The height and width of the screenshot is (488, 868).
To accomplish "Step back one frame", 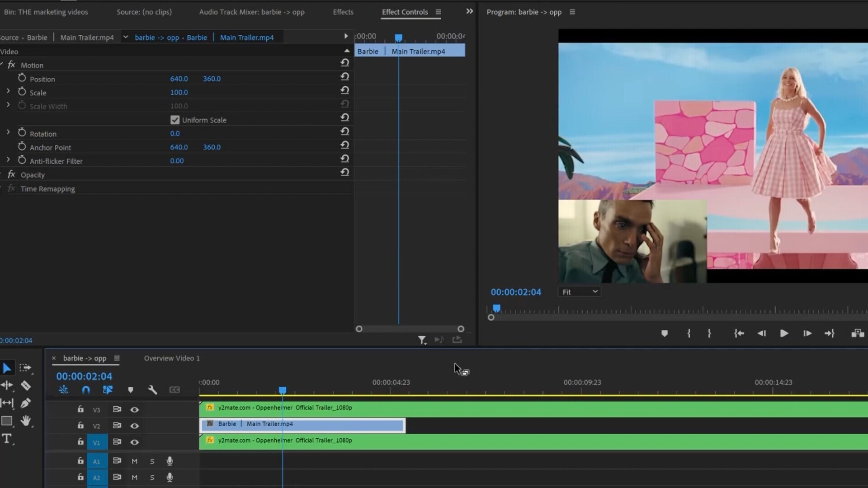I will 762,333.
